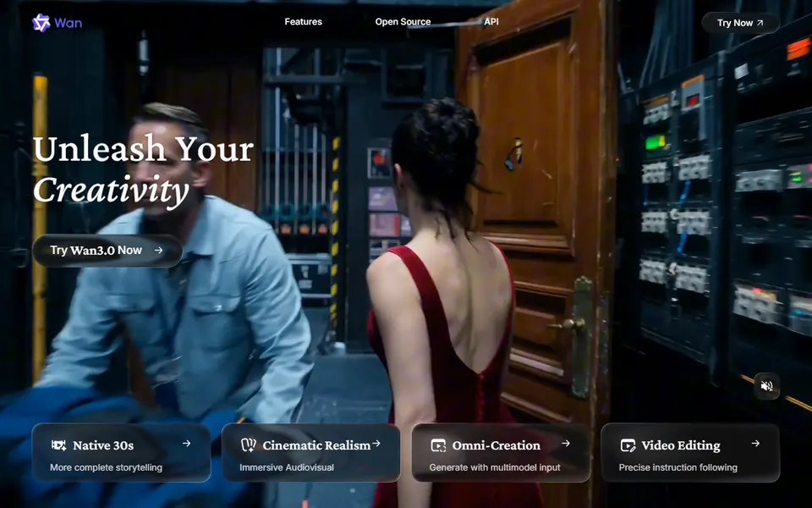Click the Wan star logo icon
Image resolution: width=812 pixels, height=508 pixels.
click(41, 23)
